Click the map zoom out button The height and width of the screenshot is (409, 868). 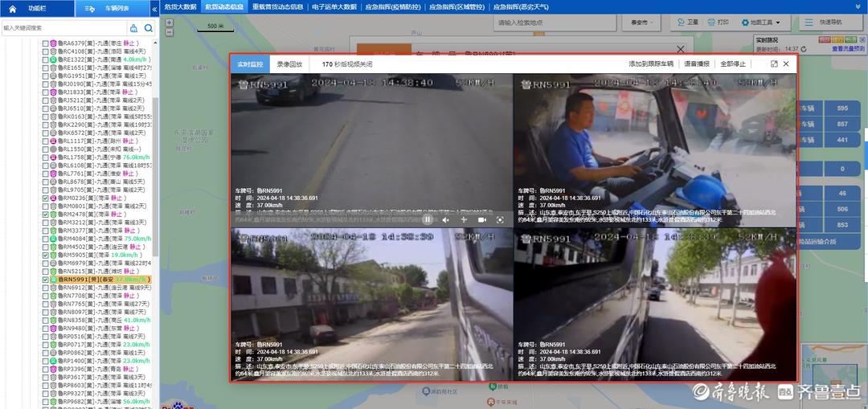click(169, 33)
